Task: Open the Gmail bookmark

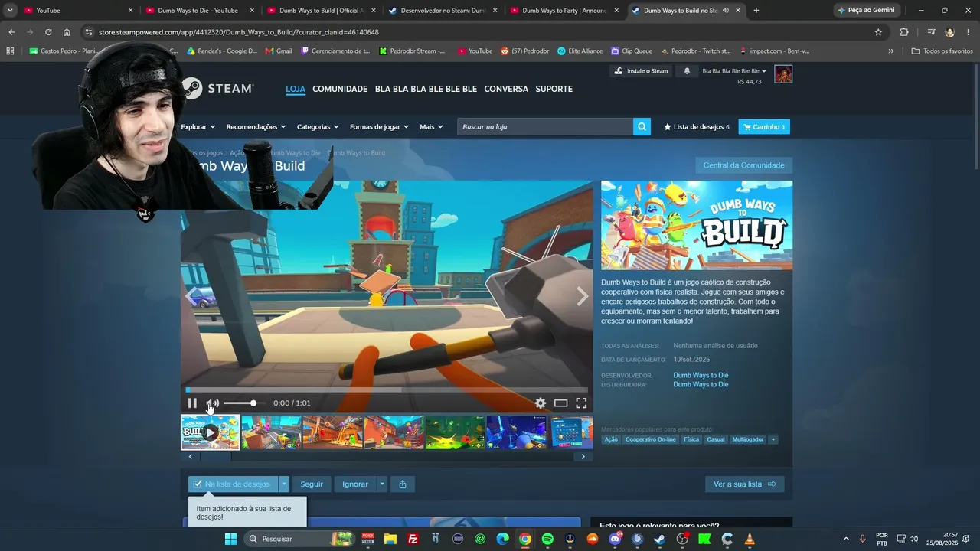Action: pos(279,51)
